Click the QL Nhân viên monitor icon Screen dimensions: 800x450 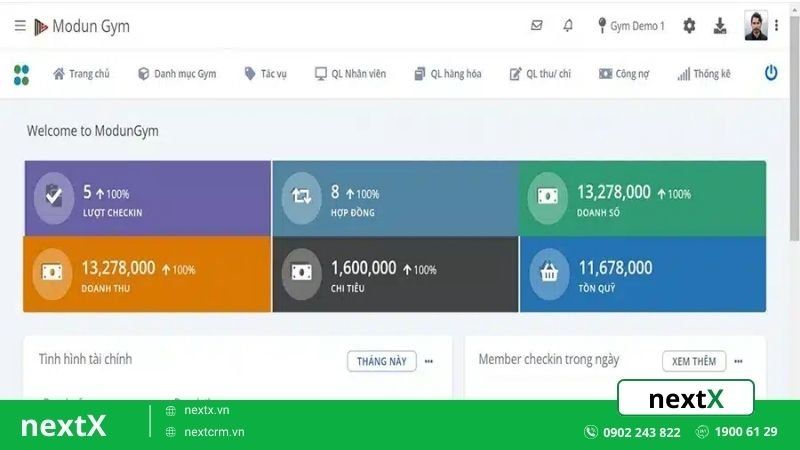tap(320, 74)
